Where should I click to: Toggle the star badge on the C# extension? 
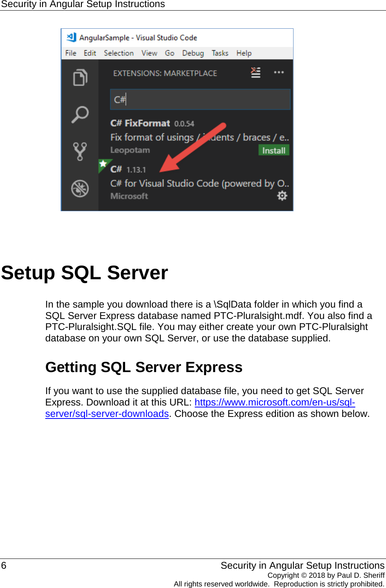coord(103,163)
